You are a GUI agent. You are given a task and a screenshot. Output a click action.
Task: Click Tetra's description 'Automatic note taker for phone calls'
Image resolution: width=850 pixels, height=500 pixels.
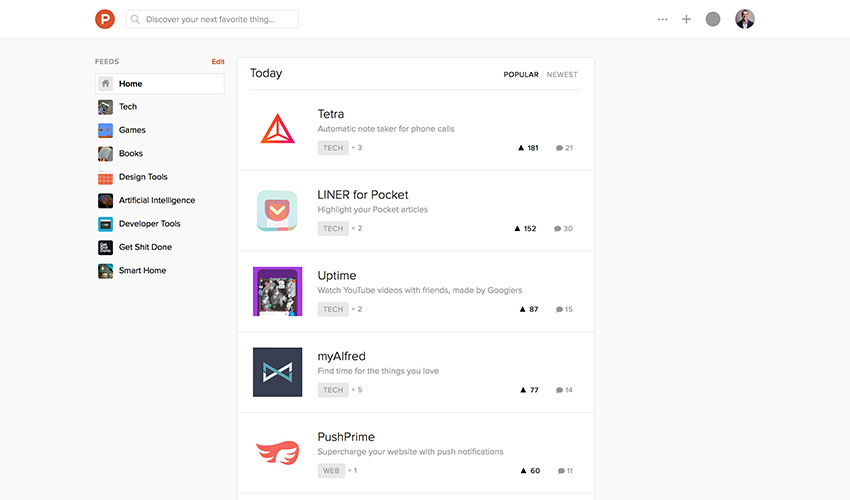pyautogui.click(x=385, y=129)
